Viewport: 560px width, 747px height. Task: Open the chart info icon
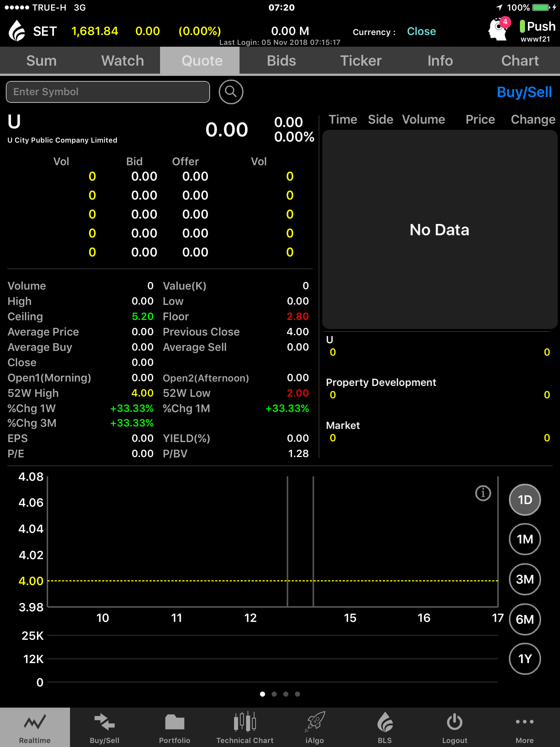click(483, 493)
